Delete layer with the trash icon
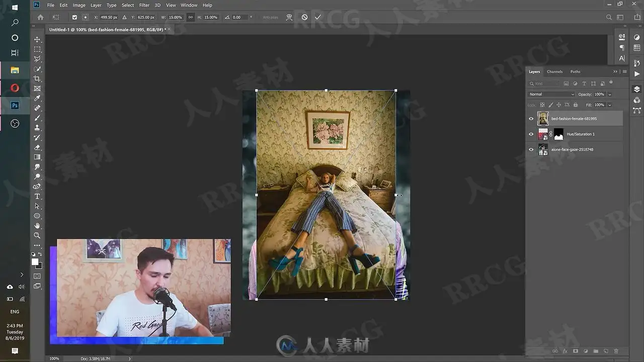Screen dimensions: 644x362 [x=616, y=351]
